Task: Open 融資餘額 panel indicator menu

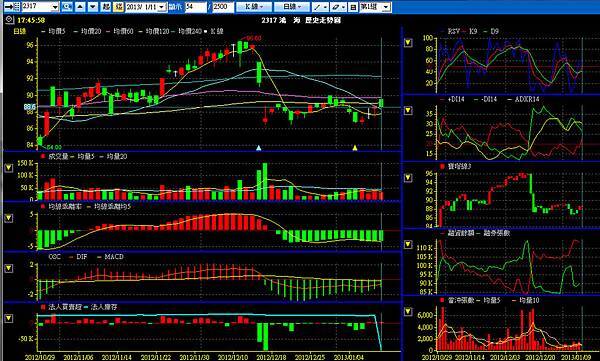Action: tap(408, 244)
